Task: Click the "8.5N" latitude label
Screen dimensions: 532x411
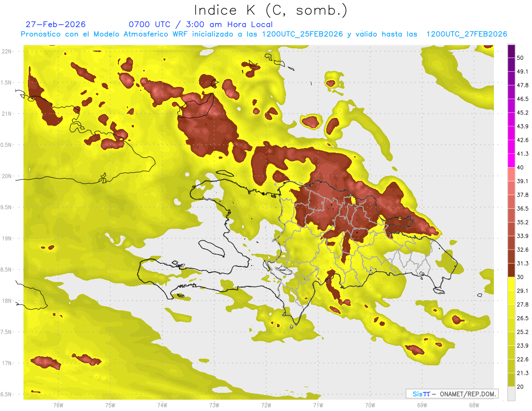Action: click(x=7, y=270)
